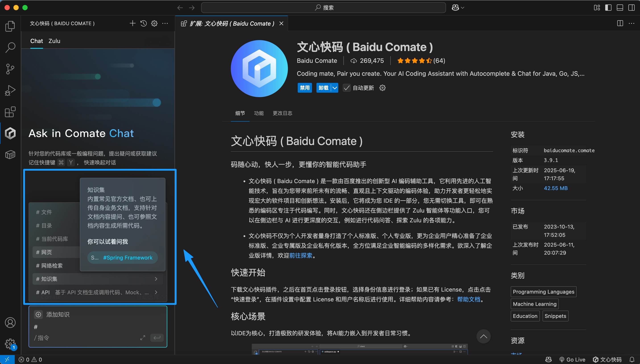The image size is (640, 364).
Task: Click the star rating (64) reviews
Action: pyautogui.click(x=421, y=61)
